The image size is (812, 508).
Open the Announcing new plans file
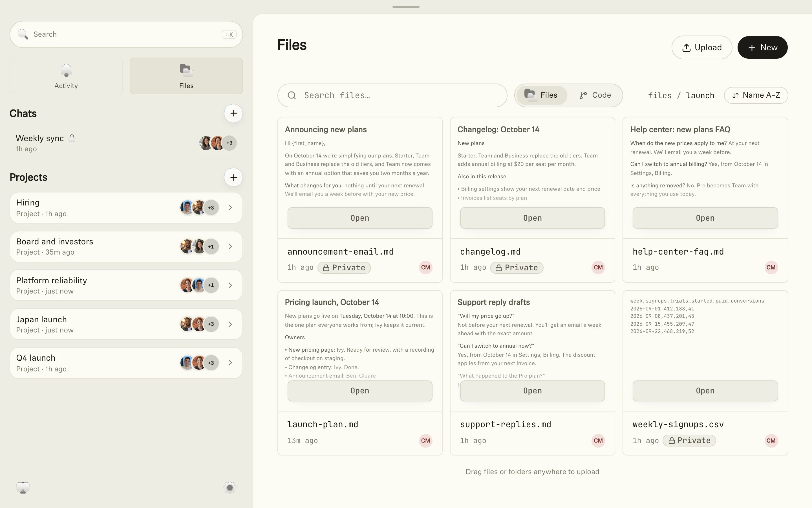pyautogui.click(x=360, y=218)
